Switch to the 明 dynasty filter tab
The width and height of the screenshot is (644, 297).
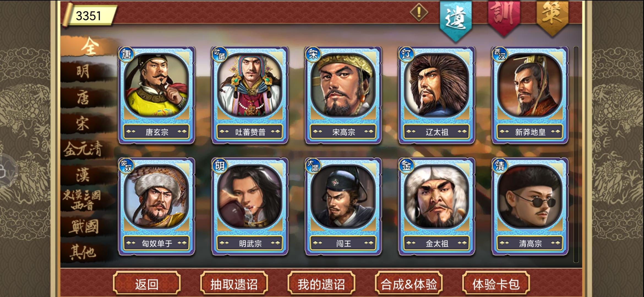83,72
